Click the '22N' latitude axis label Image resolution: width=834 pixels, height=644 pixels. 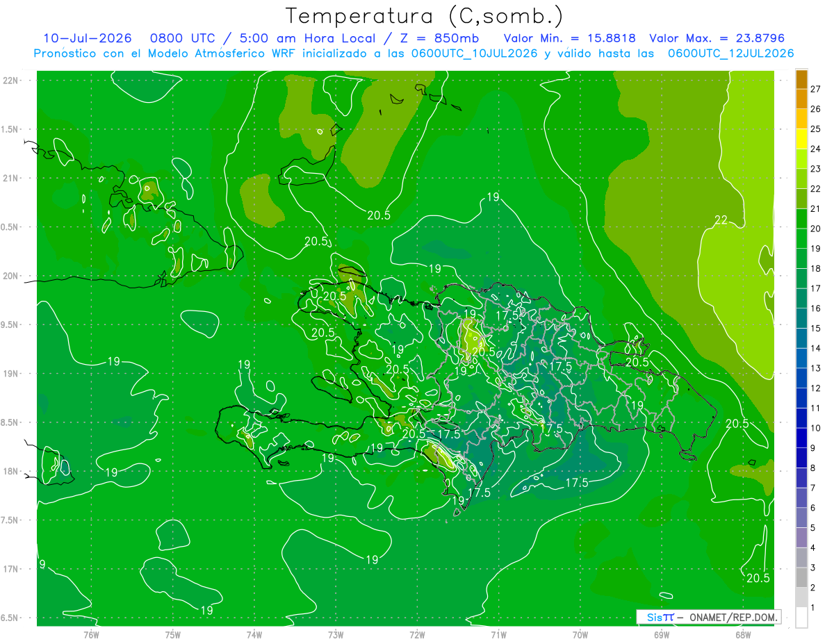click(x=10, y=81)
